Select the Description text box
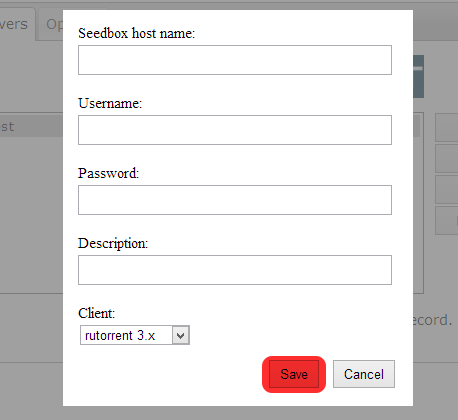This screenshot has width=458, height=420. [235, 270]
